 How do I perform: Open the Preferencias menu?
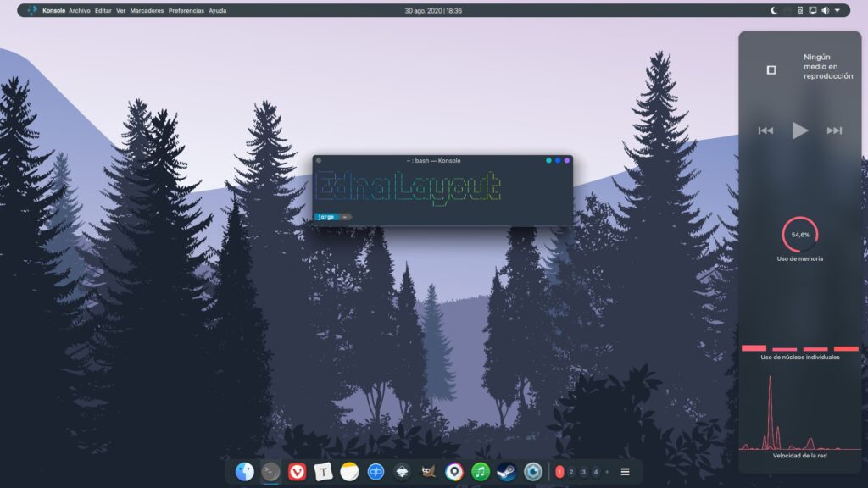[x=186, y=10]
